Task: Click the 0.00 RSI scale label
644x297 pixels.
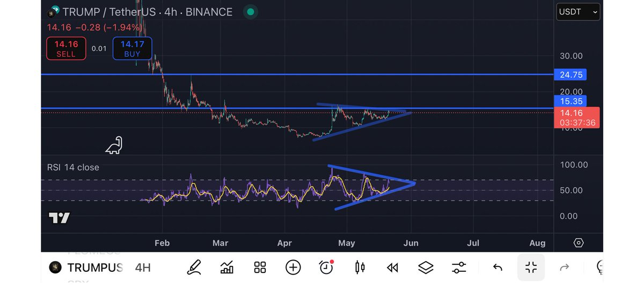Action: pos(569,216)
